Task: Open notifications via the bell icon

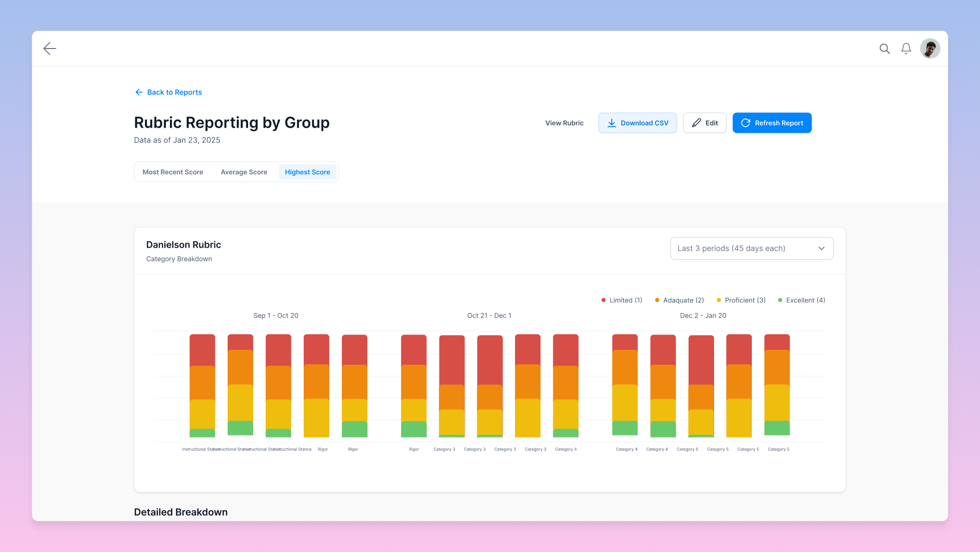Action: [x=906, y=49]
